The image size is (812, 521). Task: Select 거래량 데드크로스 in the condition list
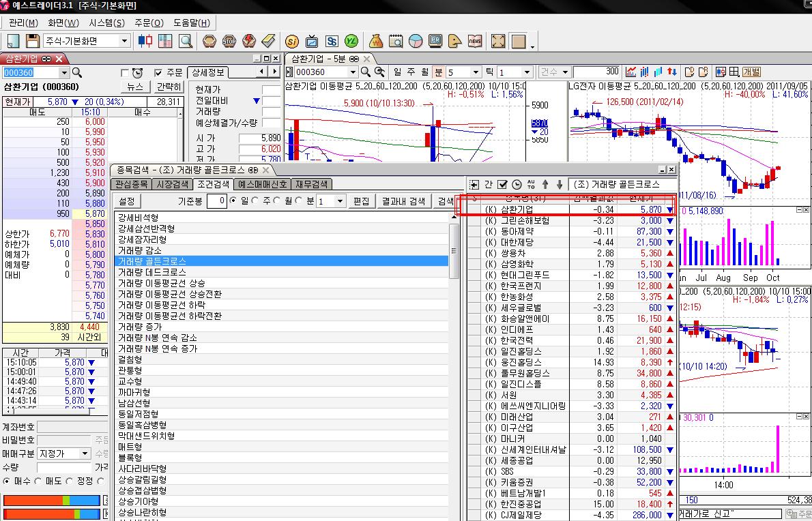point(151,271)
